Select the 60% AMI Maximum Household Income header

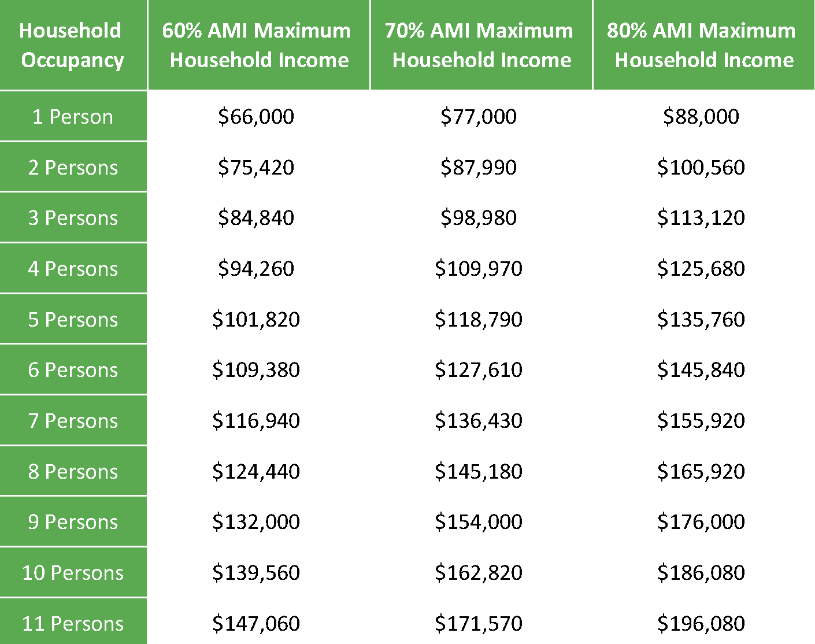(258, 45)
